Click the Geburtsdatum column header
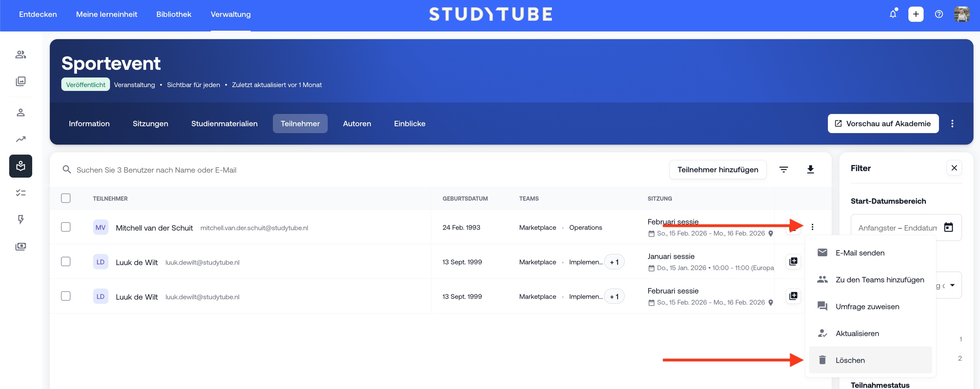 pos(465,199)
